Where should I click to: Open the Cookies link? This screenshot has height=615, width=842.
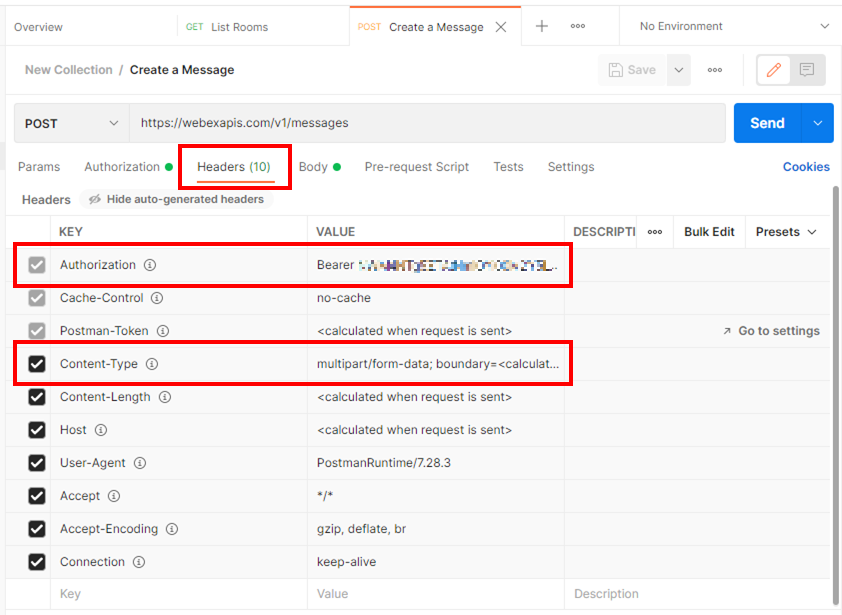(x=806, y=167)
